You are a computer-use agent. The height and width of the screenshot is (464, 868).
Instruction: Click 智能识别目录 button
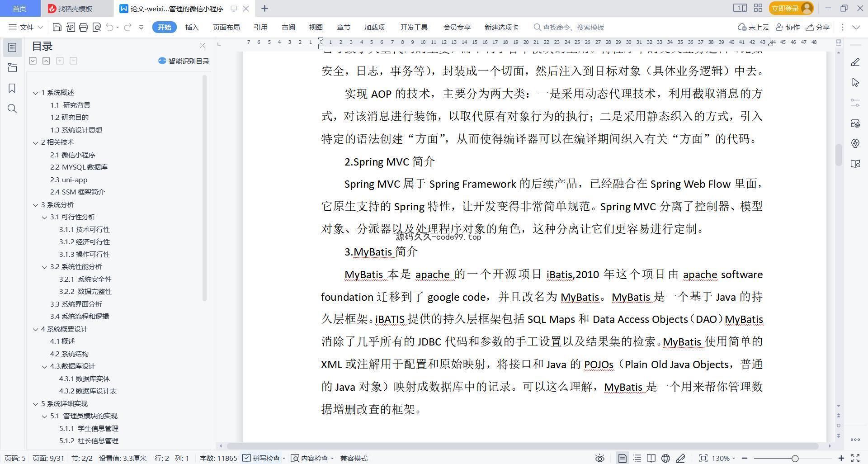184,61
